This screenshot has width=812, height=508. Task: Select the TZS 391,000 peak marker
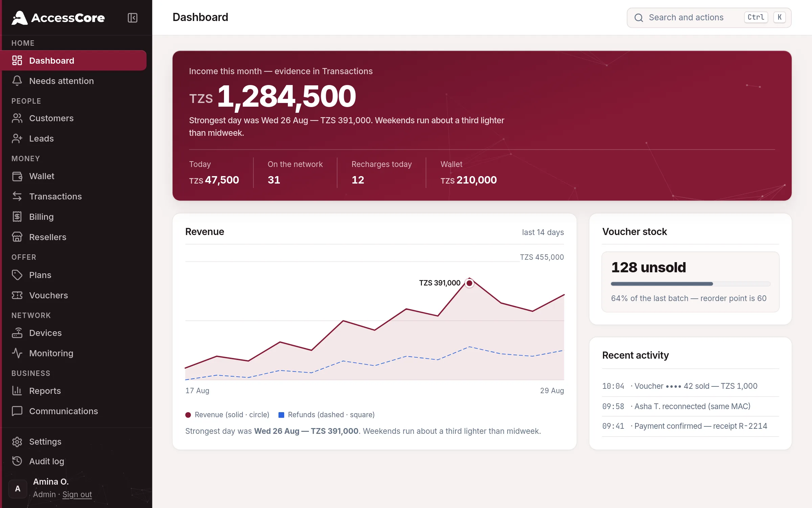pyautogui.click(x=469, y=283)
